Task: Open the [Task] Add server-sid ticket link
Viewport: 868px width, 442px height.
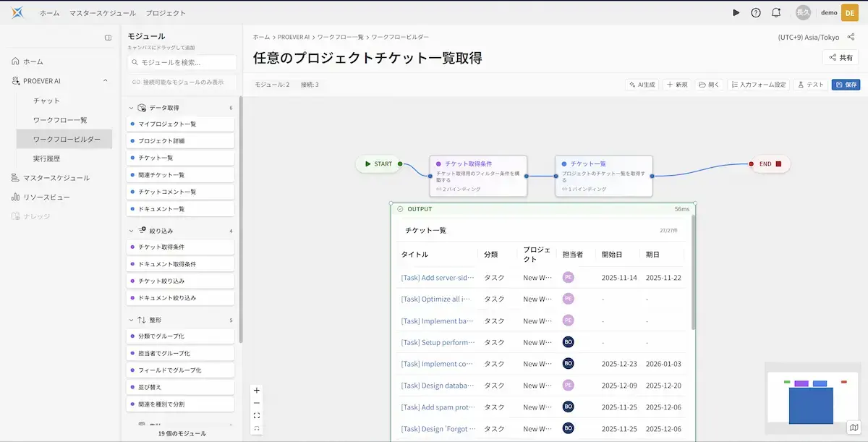Action: [x=438, y=278]
